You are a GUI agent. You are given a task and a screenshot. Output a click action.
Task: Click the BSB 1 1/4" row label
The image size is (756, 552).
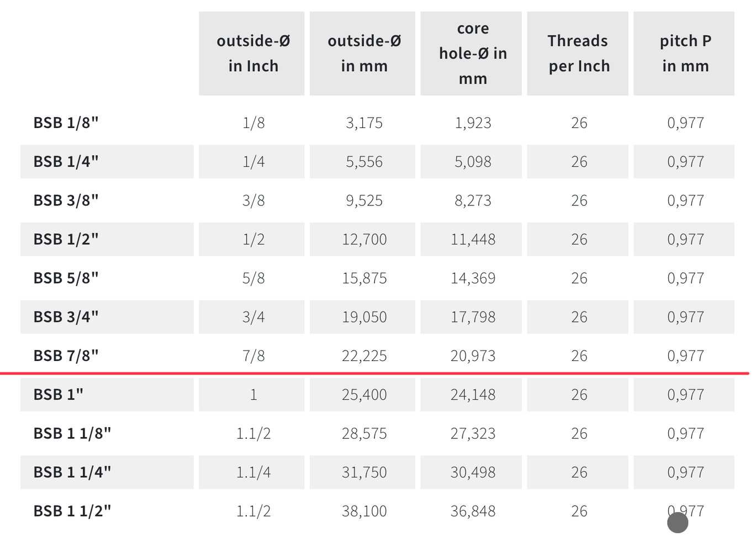pos(72,473)
